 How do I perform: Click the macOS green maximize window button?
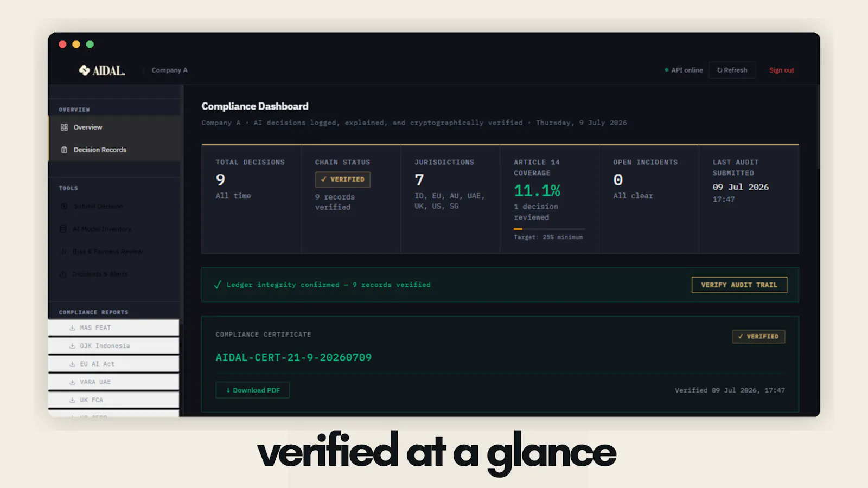(90, 44)
